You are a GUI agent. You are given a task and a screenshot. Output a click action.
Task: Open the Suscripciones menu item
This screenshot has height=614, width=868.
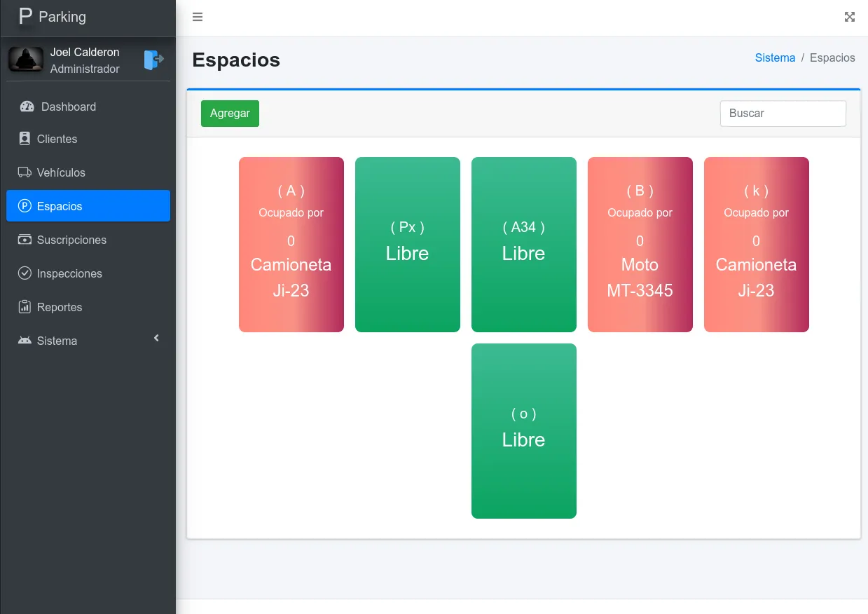[x=71, y=240]
